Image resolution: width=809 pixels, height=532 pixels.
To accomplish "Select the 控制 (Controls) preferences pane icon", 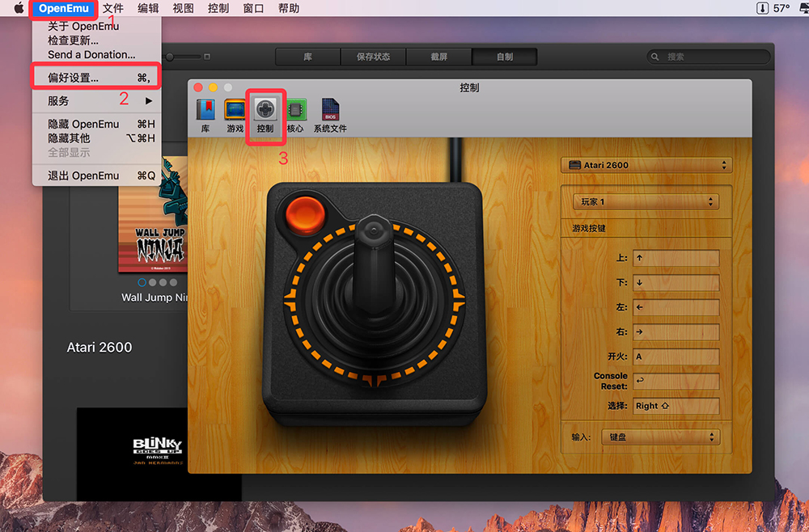I will [x=265, y=116].
